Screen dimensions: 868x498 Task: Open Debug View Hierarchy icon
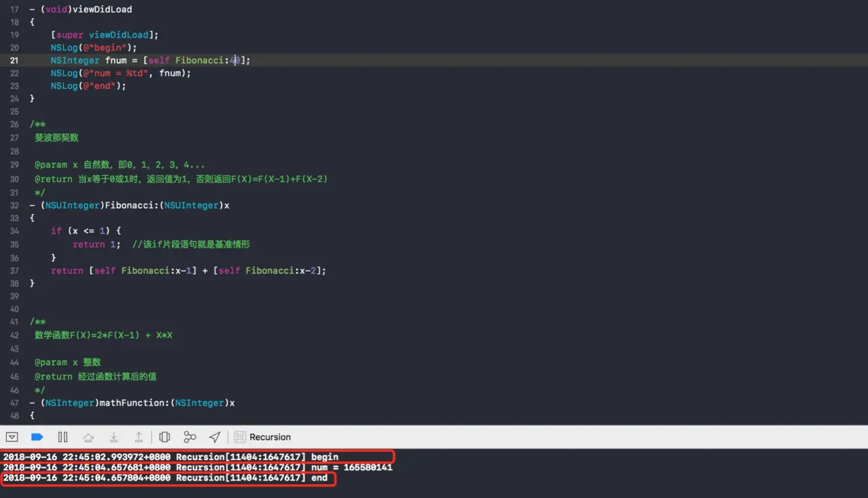[x=164, y=437]
